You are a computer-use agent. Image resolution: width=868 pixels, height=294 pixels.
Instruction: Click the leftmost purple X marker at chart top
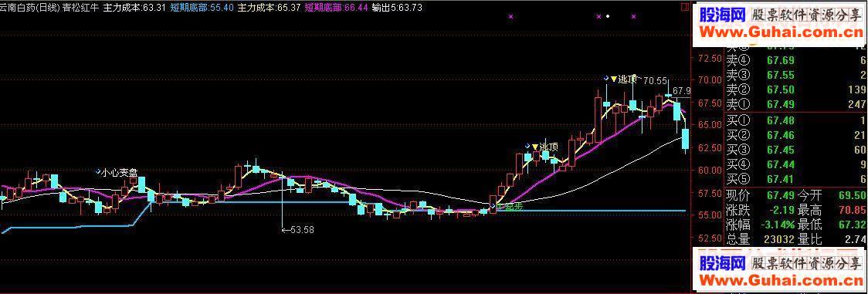tap(510, 17)
